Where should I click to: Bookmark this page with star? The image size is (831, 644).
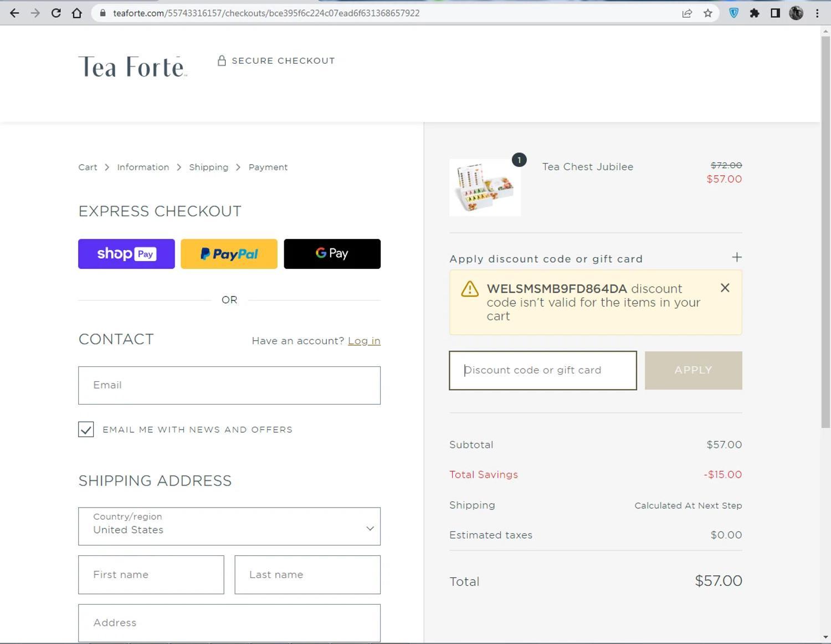click(x=707, y=13)
